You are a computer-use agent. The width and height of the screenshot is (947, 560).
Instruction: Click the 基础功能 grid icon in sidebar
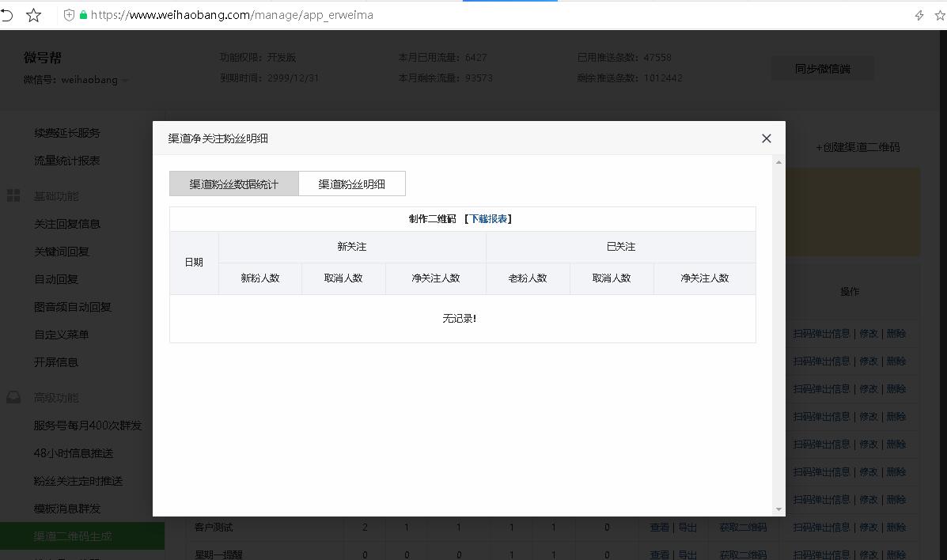coord(13,195)
